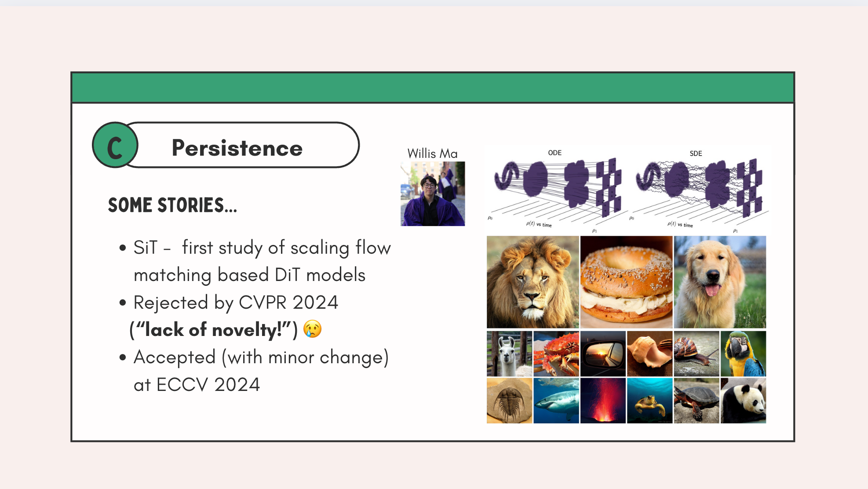Select the Persistence title label
Screen dimensions: 868x489
click(237, 148)
